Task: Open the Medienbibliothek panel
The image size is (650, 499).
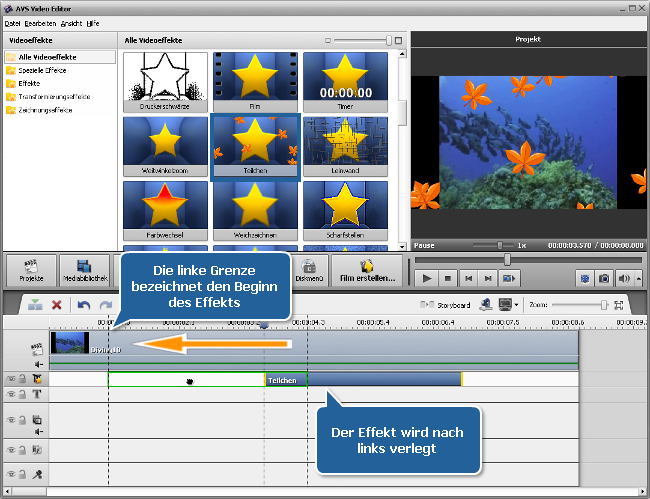Action: point(85,271)
